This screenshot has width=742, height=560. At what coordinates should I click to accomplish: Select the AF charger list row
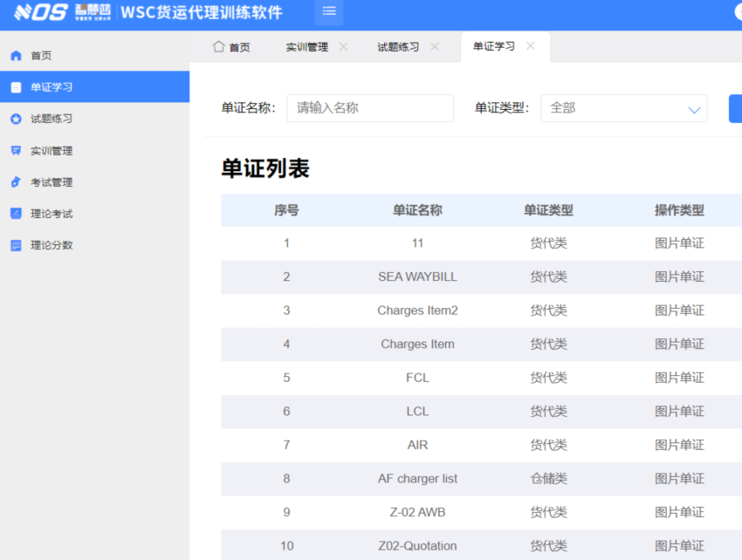tap(417, 479)
